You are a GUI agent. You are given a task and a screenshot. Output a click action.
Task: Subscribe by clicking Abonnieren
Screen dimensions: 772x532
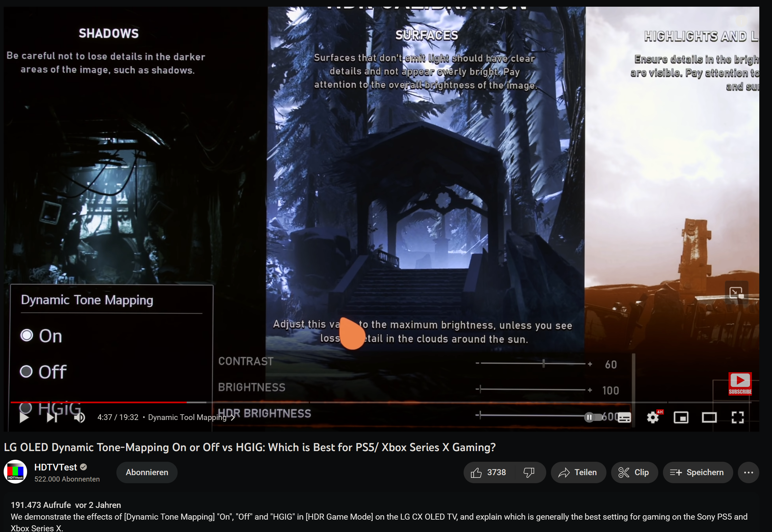pos(147,472)
